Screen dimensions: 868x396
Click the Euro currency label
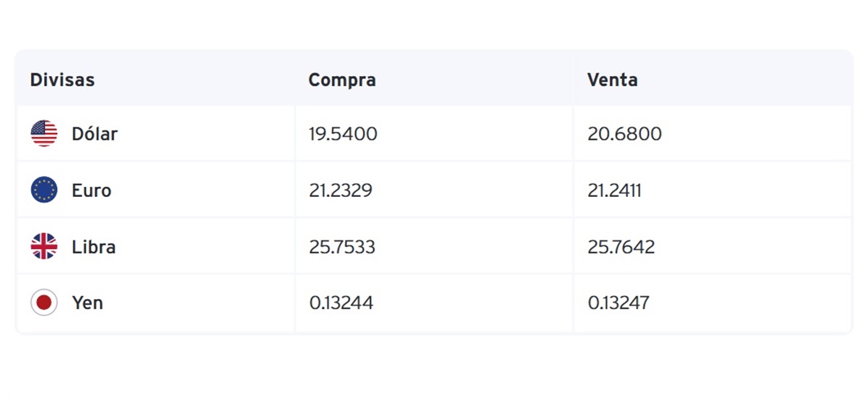(92, 190)
